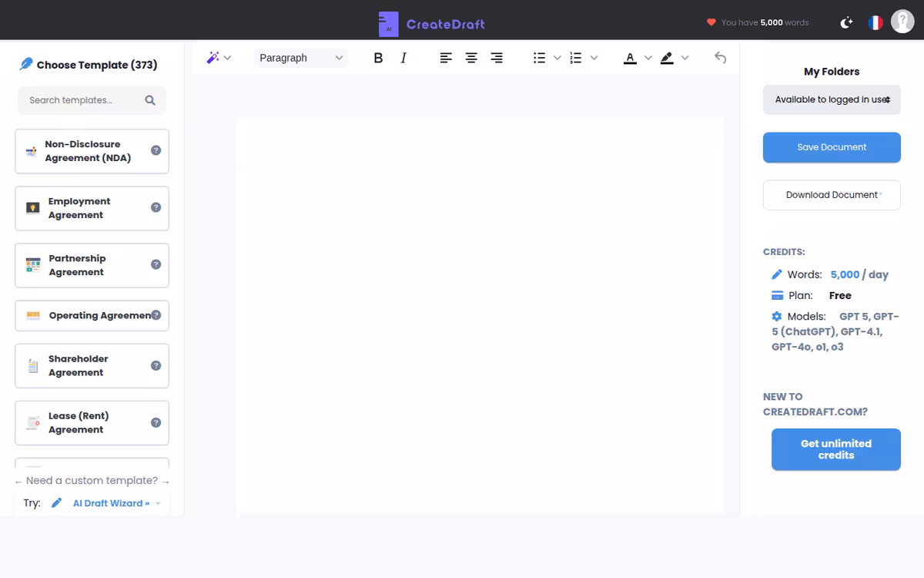Screen dimensions: 924x578
Task: Open the My Folders dropdown
Action: tap(832, 99)
